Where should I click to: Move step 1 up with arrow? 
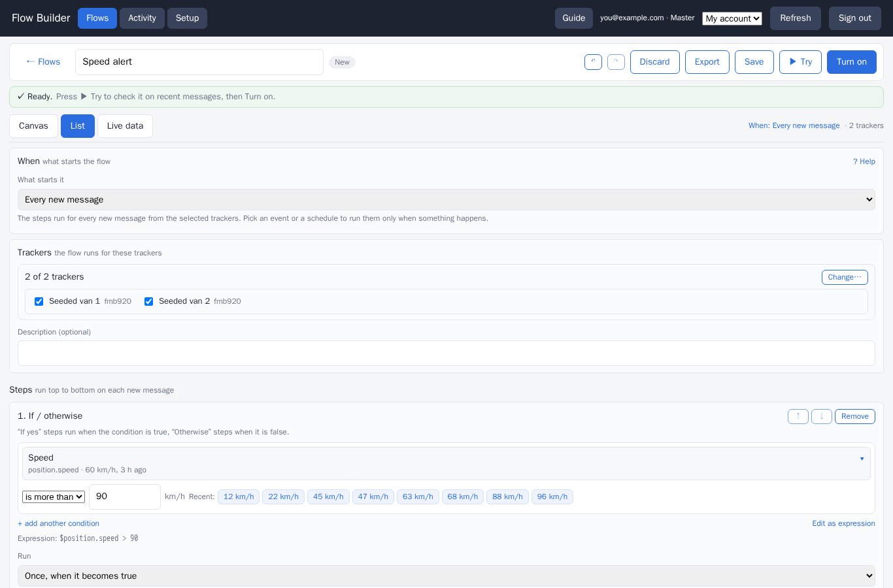(x=798, y=416)
